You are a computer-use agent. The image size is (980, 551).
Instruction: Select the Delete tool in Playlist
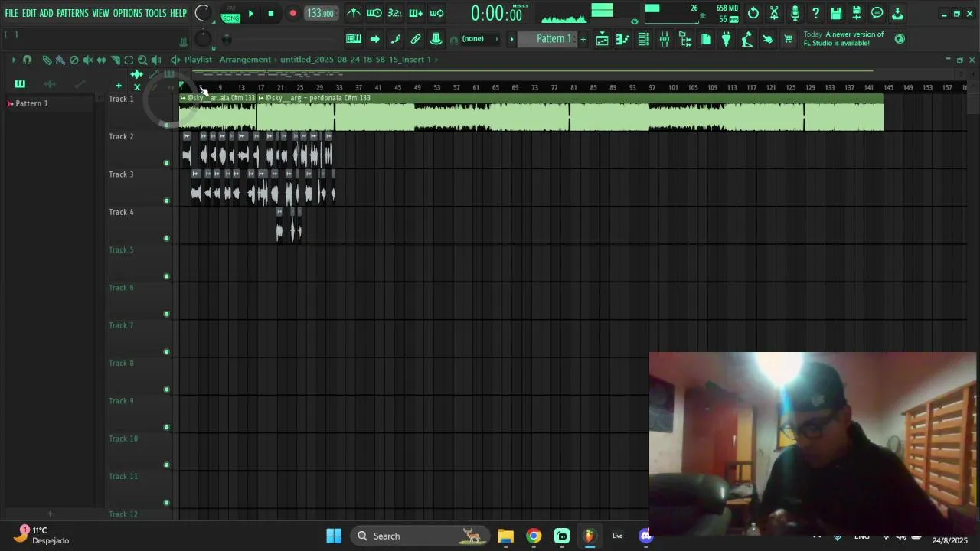pyautogui.click(x=74, y=60)
